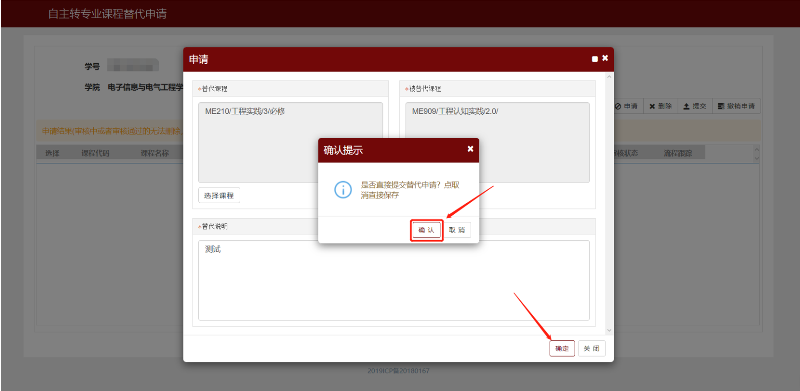The width and height of the screenshot is (800, 391).
Task: Click the 学院 label on background page
Action: [x=92, y=87]
